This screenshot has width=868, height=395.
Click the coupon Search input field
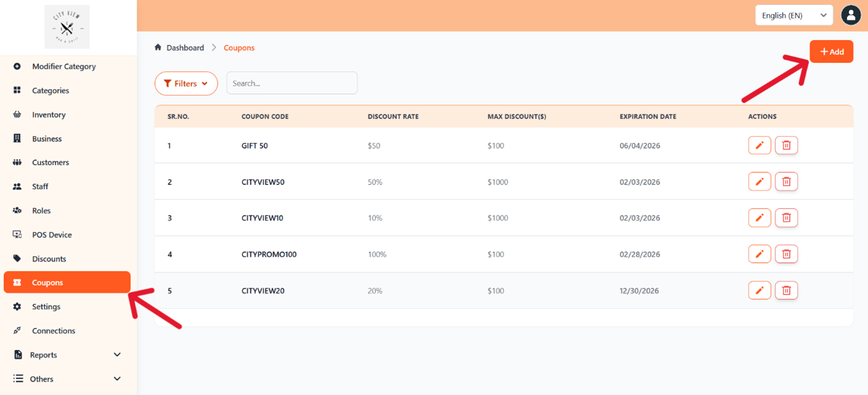[292, 83]
